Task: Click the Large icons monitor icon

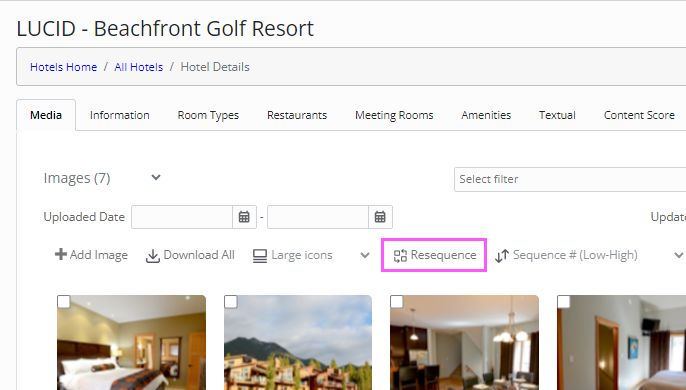Action: pos(260,256)
